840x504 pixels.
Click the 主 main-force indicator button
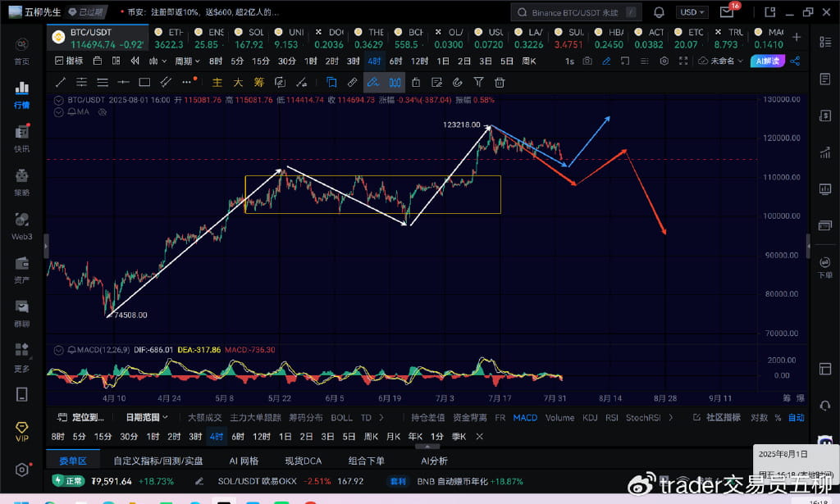coord(217,83)
